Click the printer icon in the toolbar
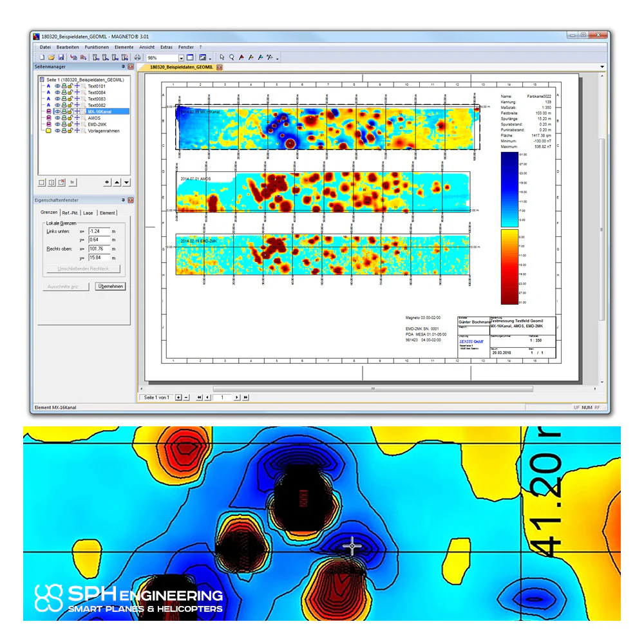Image resolution: width=644 pixels, height=644 pixels. click(137, 57)
